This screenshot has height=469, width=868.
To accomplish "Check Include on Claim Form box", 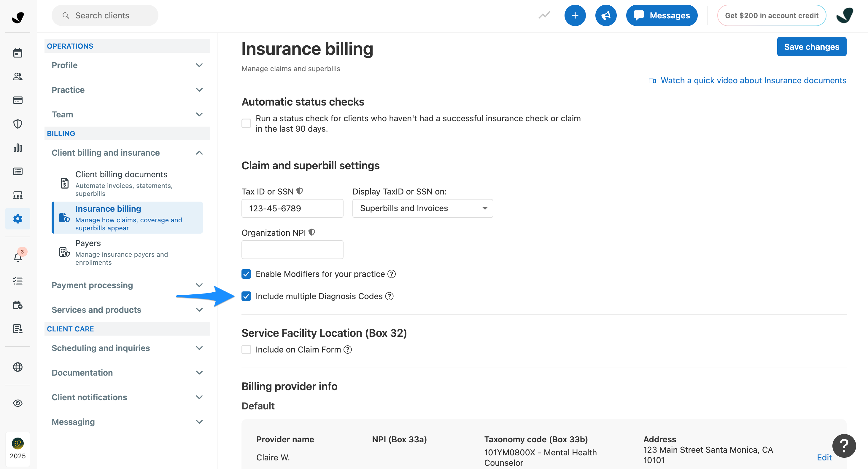I will (246, 350).
